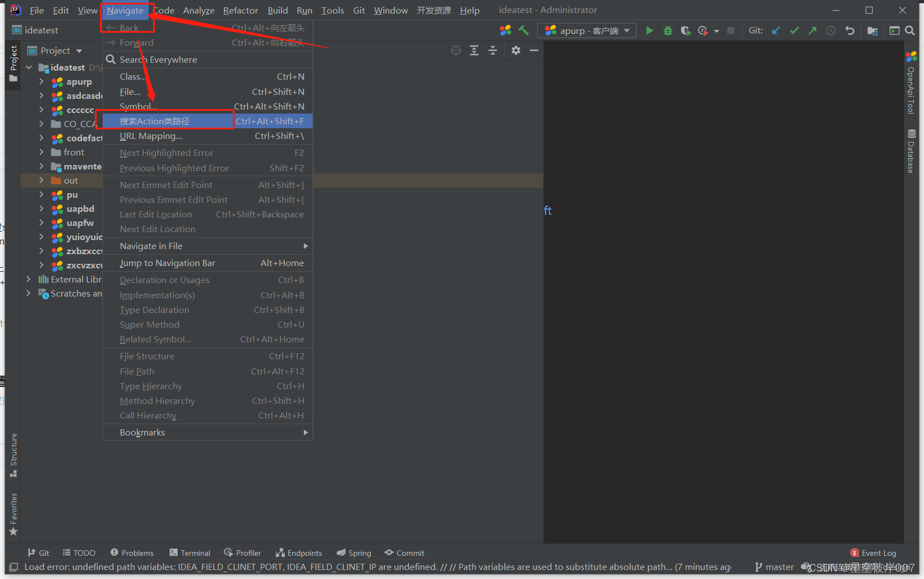Viewport: 924px width, 579px height.
Task: Open the TODO tool window tab
Action: point(79,553)
